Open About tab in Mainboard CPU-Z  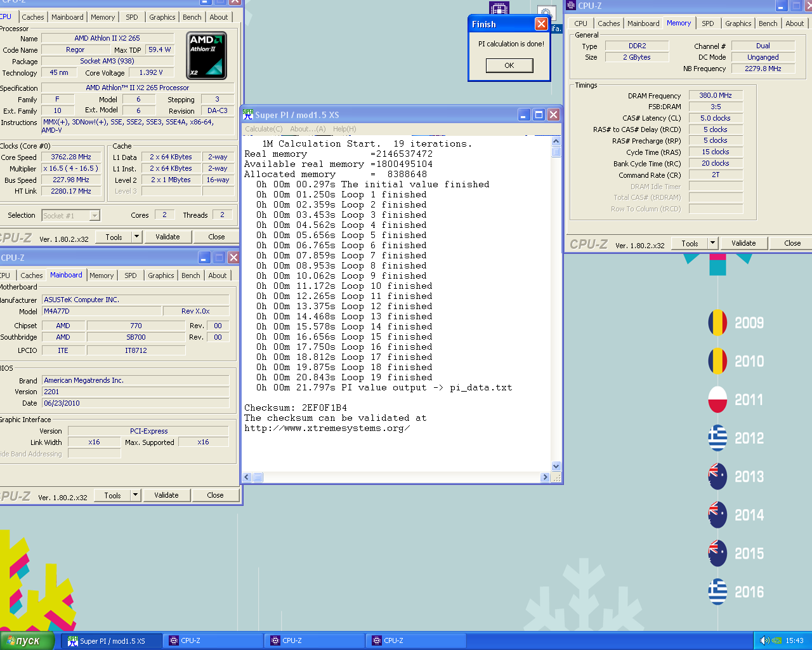pos(218,275)
